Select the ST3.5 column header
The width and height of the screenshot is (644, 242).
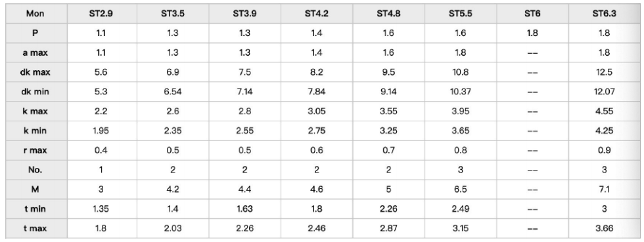click(173, 14)
